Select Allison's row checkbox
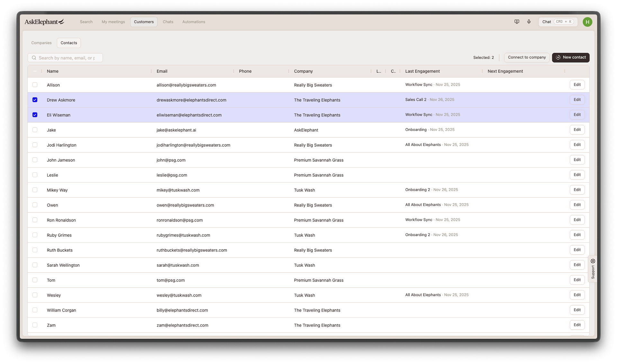Screen dimensions: 617x364 (35, 85)
